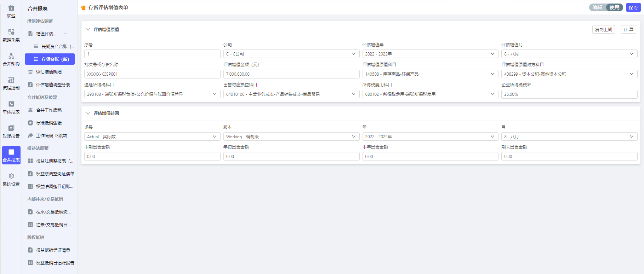This screenshot has height=274, width=644.
Task: Open the 合并架构 hierarchy icon
Action: pos(11,56)
